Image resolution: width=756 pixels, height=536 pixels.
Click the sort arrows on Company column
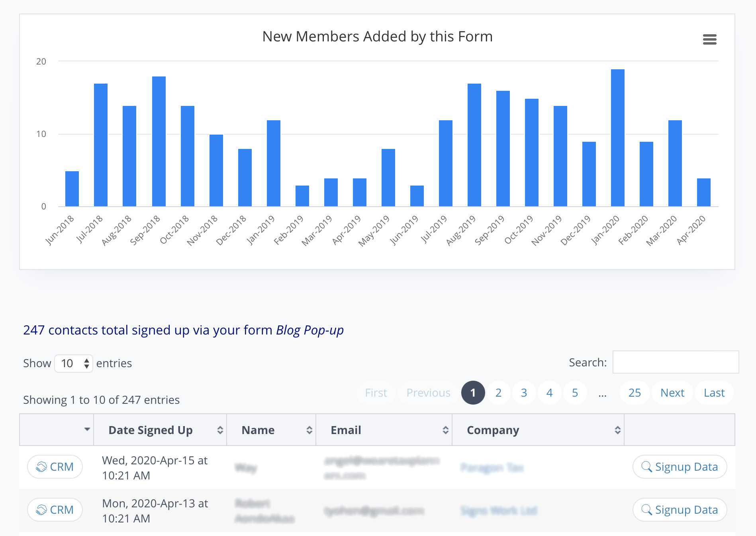[617, 430]
